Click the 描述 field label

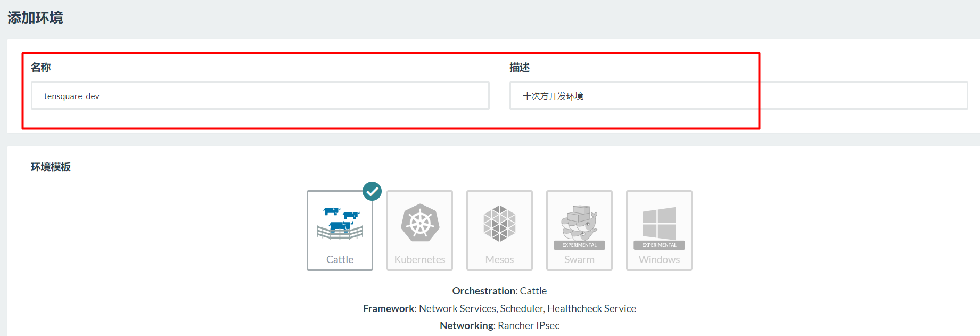tap(520, 68)
